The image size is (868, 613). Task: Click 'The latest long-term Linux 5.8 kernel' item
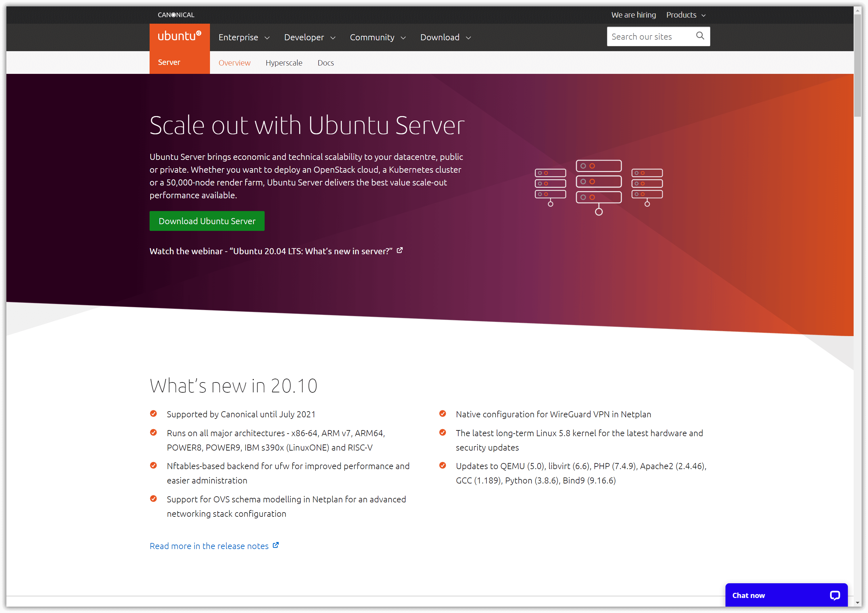click(x=579, y=440)
